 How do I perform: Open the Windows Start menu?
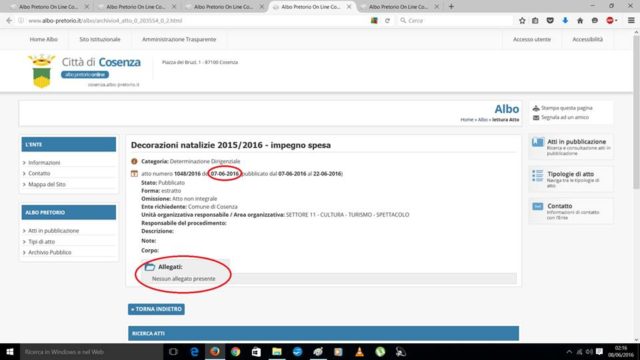pyautogui.click(x=10, y=351)
